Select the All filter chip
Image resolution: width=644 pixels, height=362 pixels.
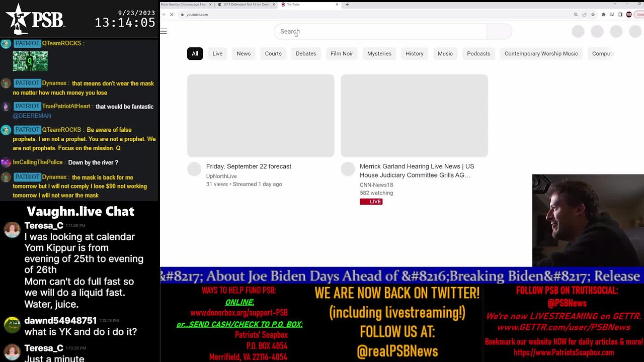[x=195, y=53]
